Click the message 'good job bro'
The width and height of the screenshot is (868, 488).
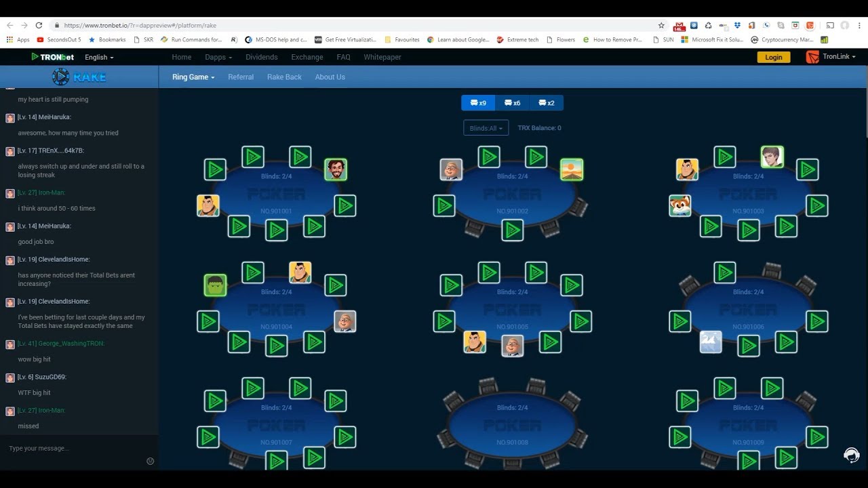36,241
